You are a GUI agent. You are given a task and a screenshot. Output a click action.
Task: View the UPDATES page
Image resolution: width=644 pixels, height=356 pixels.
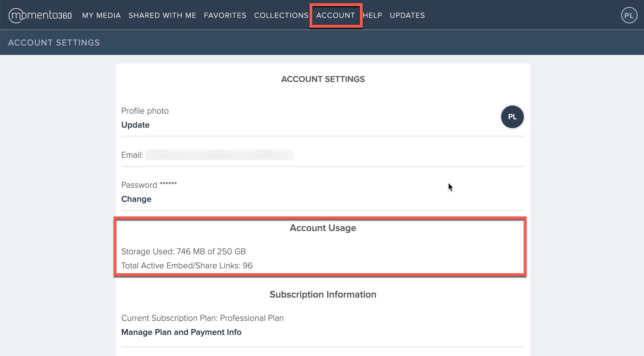[407, 15]
